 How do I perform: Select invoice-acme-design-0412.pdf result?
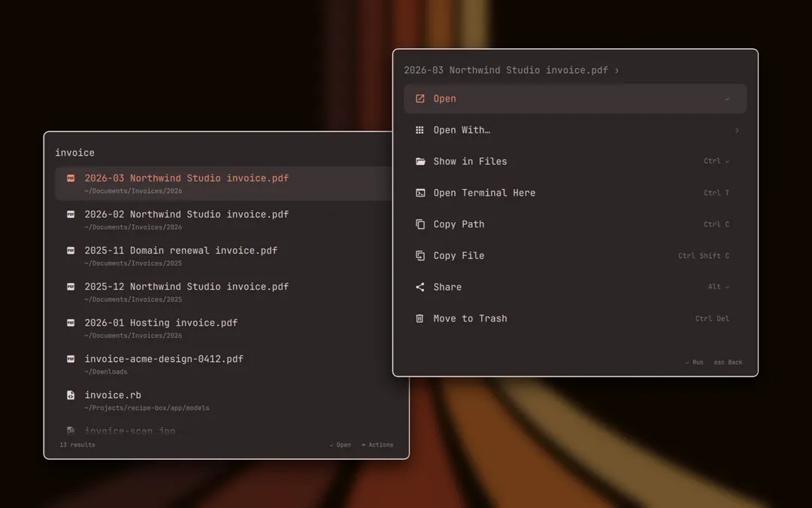pos(224,364)
